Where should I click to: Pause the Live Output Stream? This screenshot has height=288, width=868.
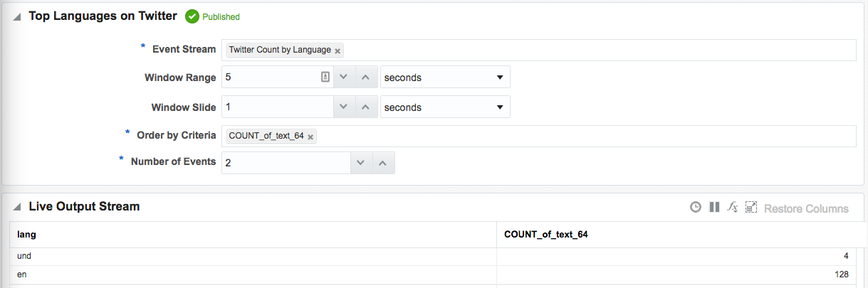714,207
